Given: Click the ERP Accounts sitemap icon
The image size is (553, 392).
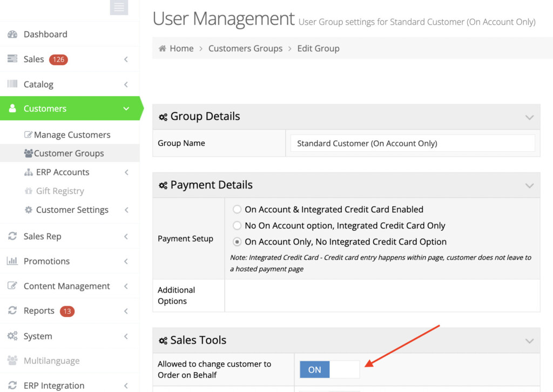Looking at the screenshot, I should (x=28, y=172).
